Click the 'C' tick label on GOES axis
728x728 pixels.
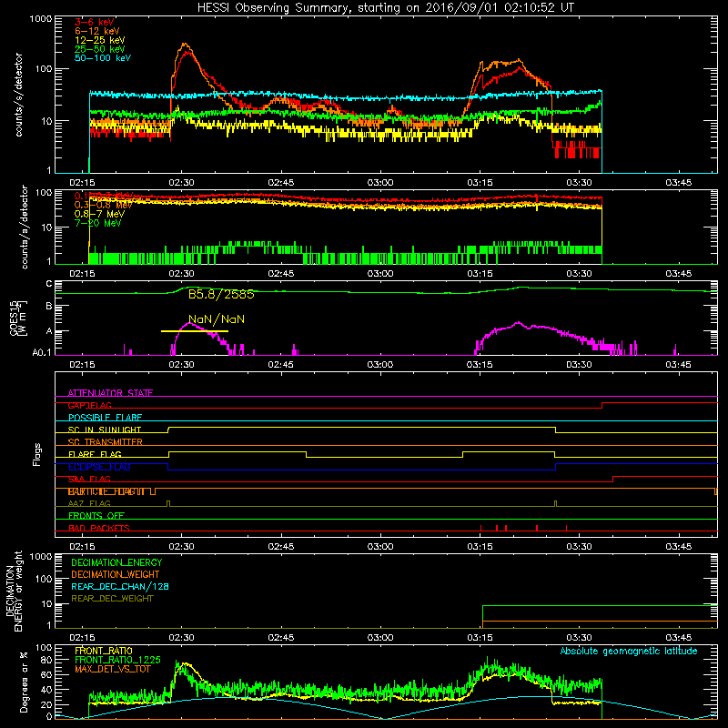(49, 284)
